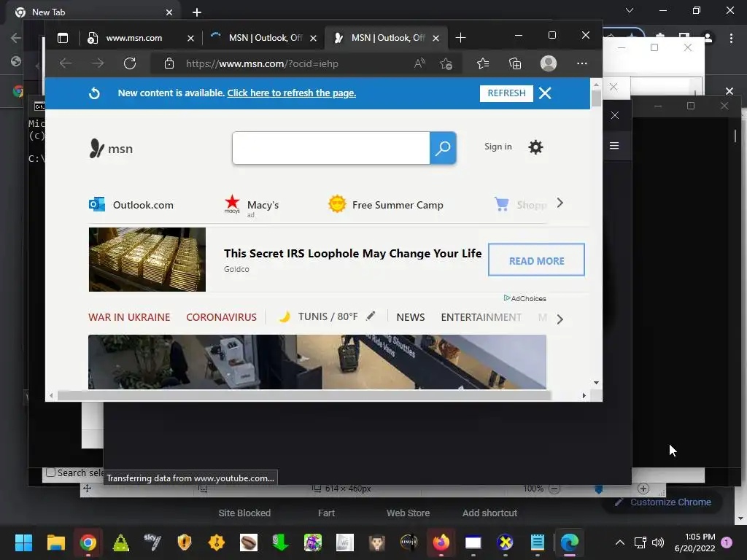Go back in the Edge browser

click(x=66, y=63)
